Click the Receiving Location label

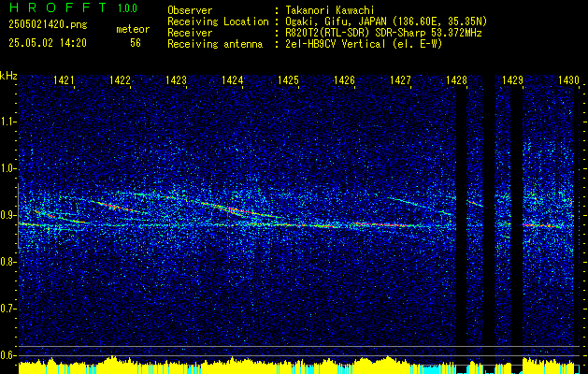click(218, 22)
